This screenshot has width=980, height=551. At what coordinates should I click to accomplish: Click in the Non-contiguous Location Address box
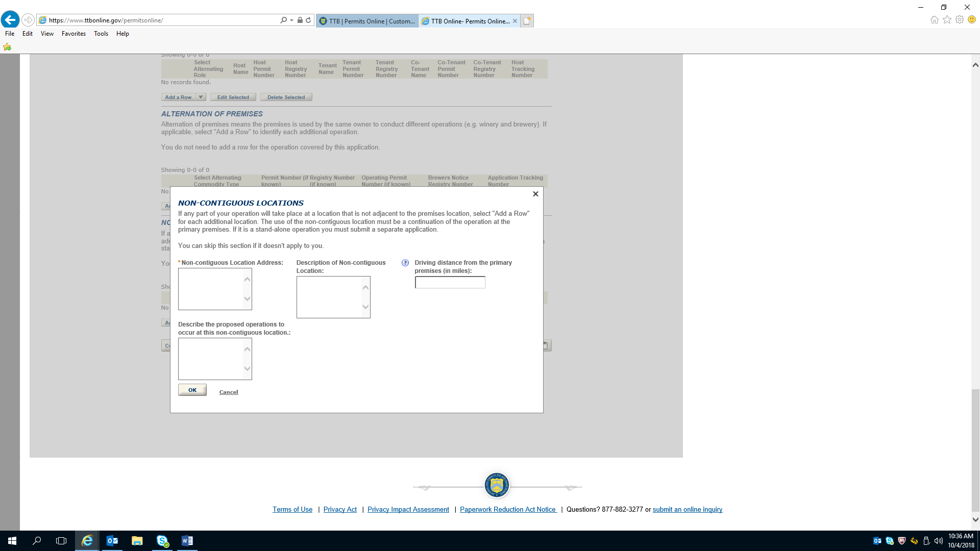[210, 289]
